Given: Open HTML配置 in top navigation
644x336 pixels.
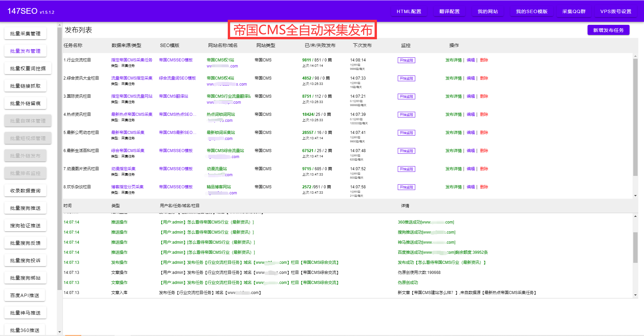Looking at the screenshot, I should tap(409, 11).
